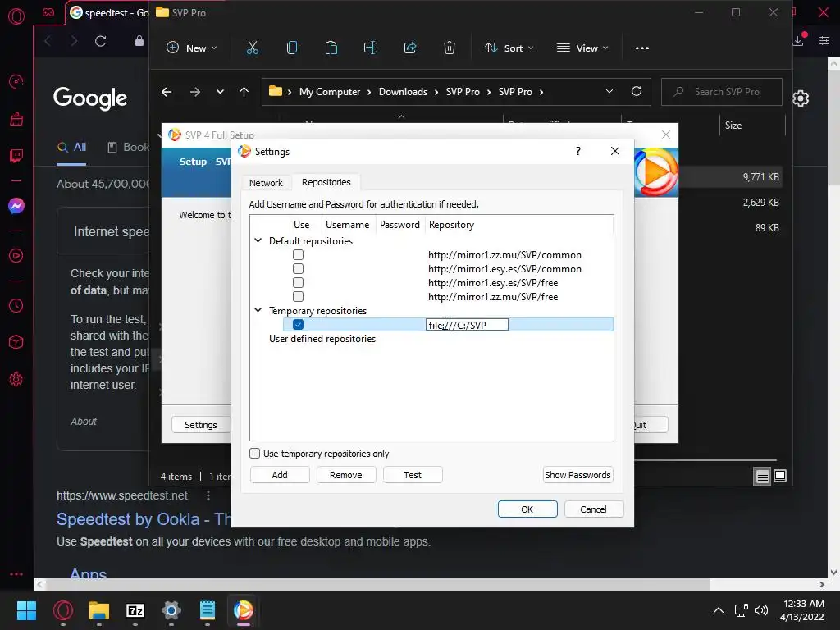Open Opera sidebar extensions cube icon
840x630 pixels.
16,342
